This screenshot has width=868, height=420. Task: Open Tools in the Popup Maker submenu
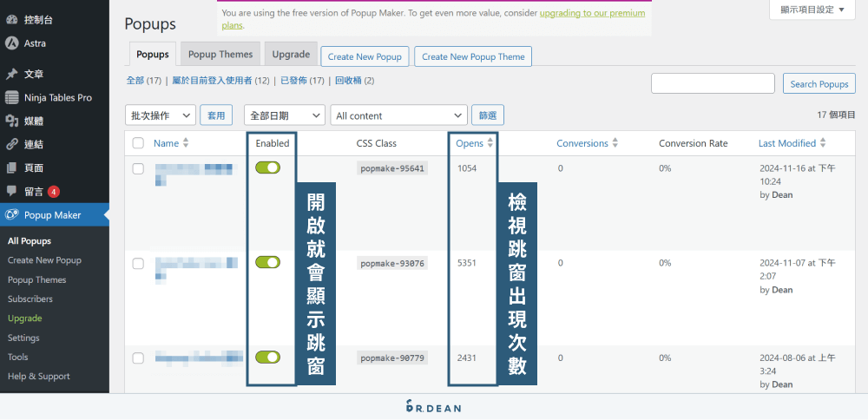click(17, 357)
